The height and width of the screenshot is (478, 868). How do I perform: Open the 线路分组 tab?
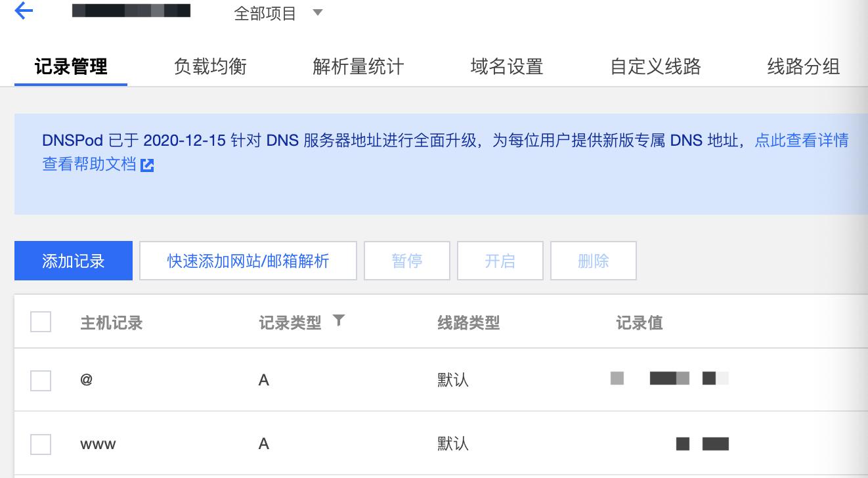803,66
